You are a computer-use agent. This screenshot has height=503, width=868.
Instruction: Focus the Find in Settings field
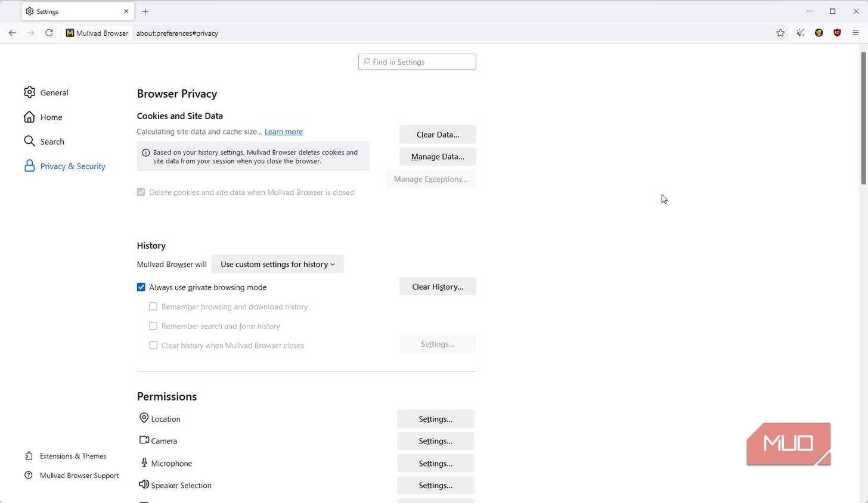click(417, 61)
